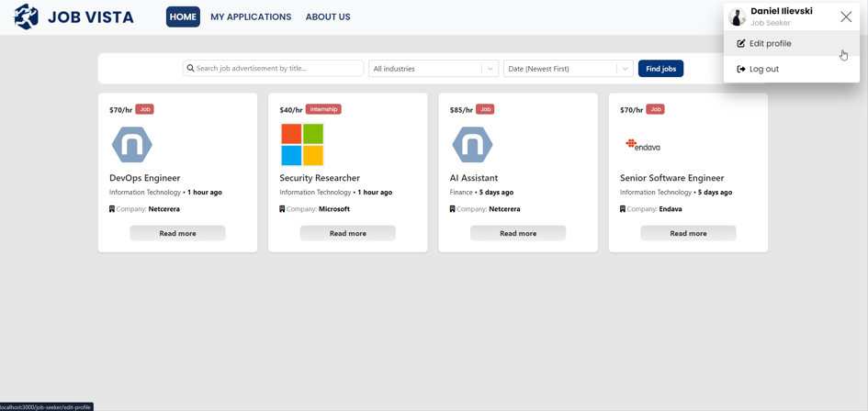Read more about DevOps Engineer job
Image resolution: width=868 pixels, height=411 pixels.
click(177, 234)
